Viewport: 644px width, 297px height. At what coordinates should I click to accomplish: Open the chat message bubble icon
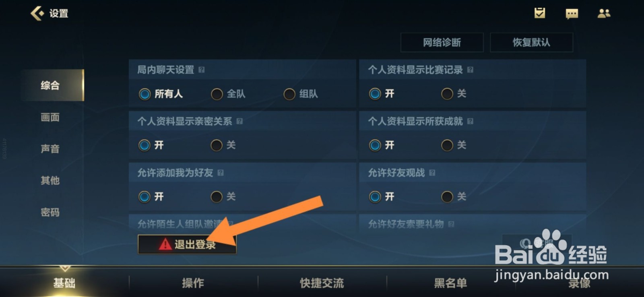click(572, 14)
